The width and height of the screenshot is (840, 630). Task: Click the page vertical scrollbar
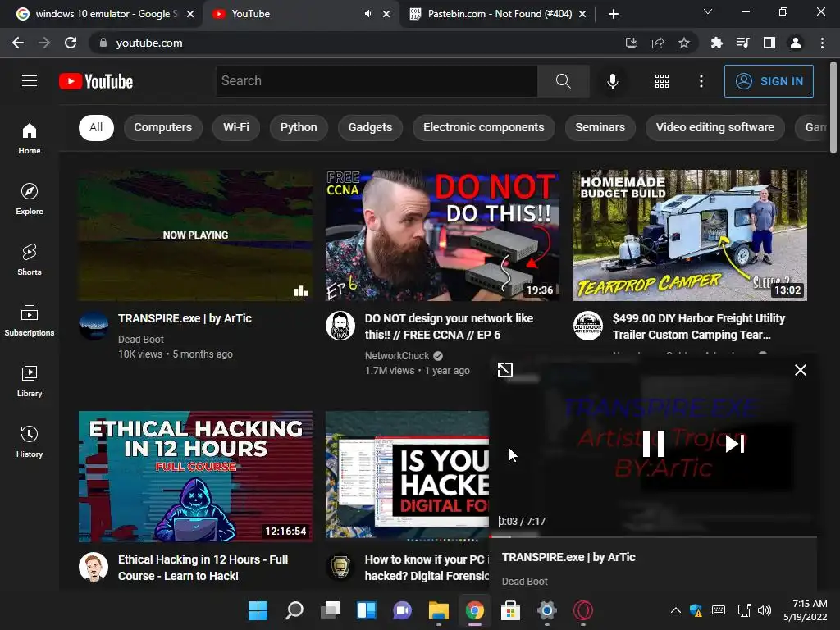tap(833, 107)
